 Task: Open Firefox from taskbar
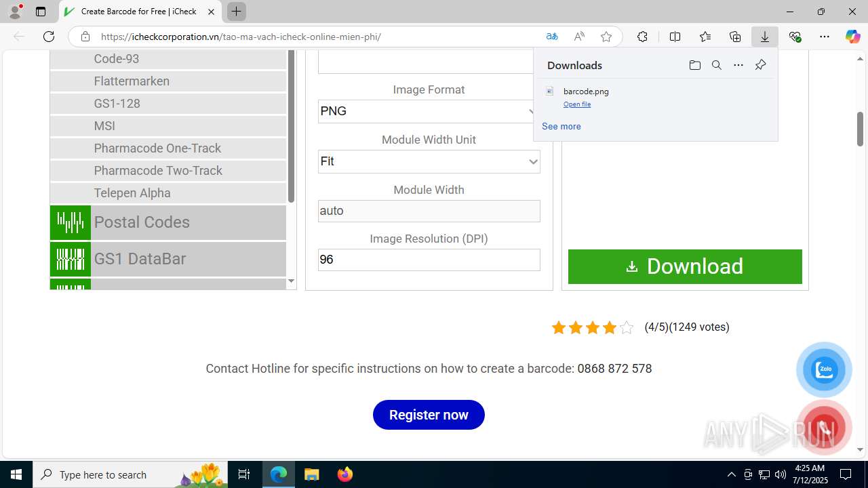[345, 474]
